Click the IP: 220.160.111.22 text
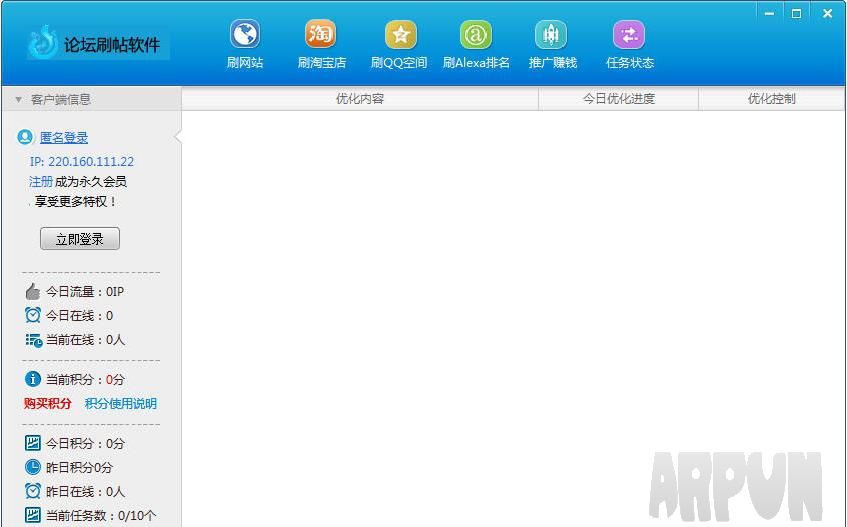847x527 pixels. click(x=82, y=161)
